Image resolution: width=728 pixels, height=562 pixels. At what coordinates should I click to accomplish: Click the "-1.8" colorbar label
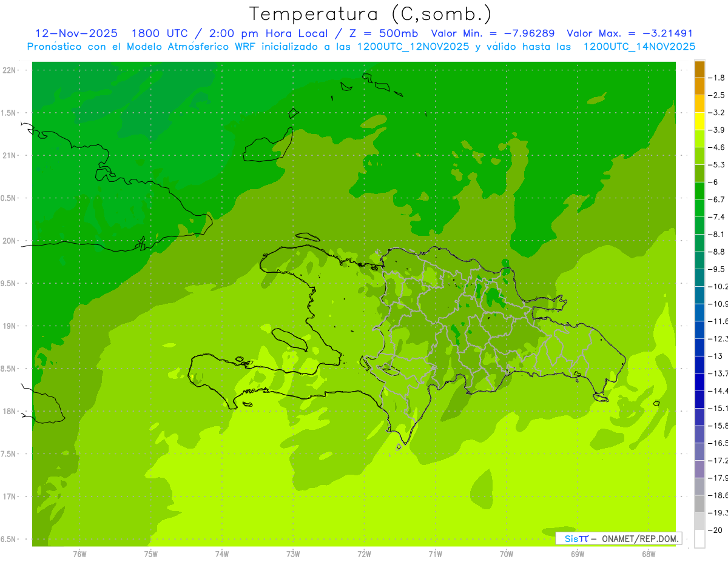click(716, 78)
